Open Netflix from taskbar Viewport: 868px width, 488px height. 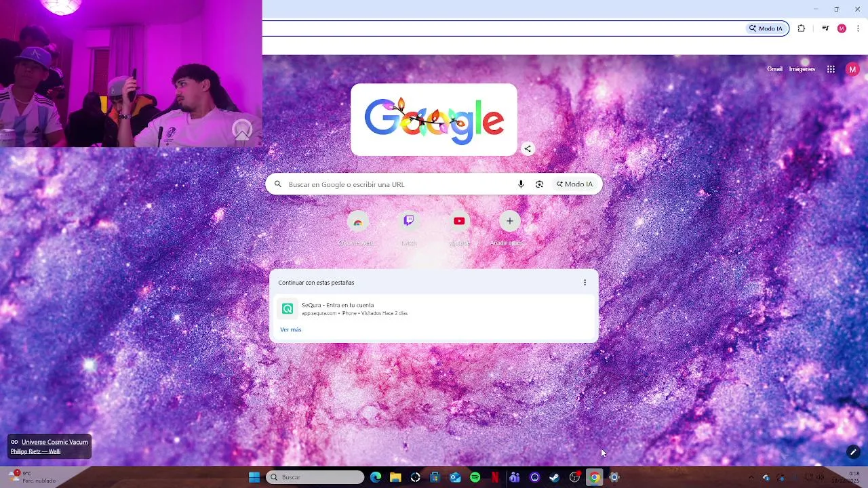495,477
